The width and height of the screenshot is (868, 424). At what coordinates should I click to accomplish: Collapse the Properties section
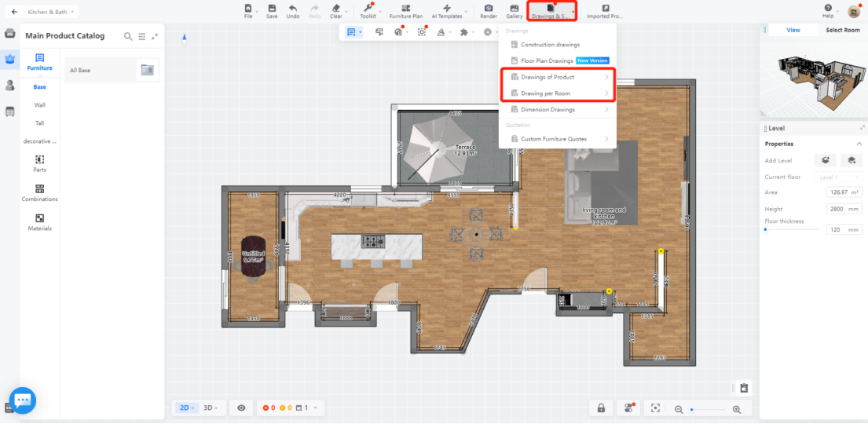pyautogui.click(x=859, y=144)
